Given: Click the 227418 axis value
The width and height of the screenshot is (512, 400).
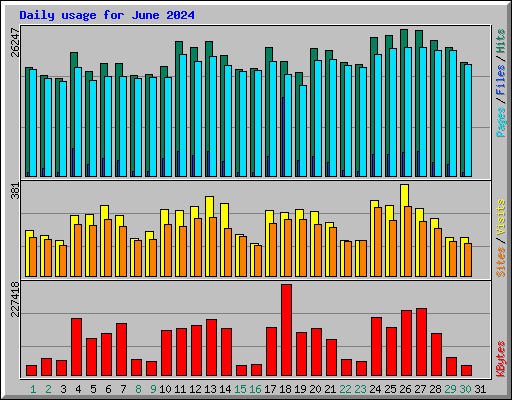Looking at the screenshot, I should [16, 299].
